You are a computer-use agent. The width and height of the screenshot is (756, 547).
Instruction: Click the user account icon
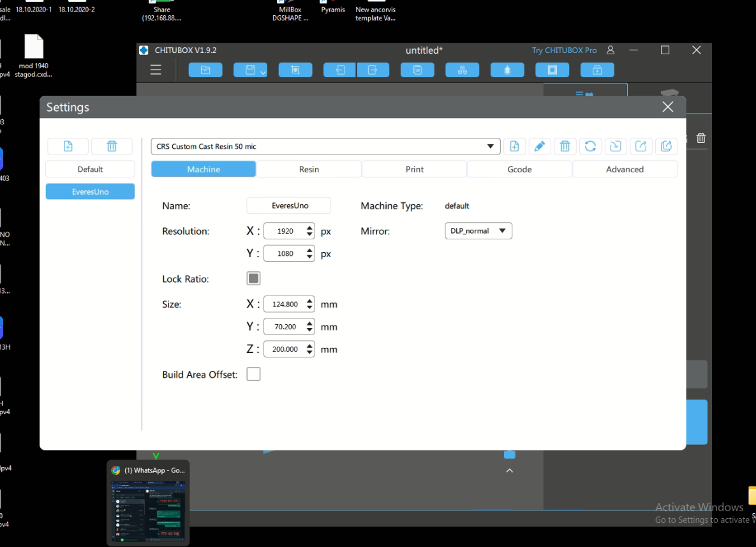611,50
